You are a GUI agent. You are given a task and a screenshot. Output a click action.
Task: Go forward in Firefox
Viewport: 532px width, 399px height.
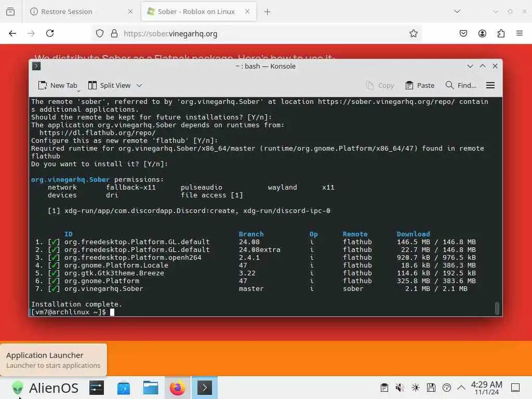click(31, 33)
